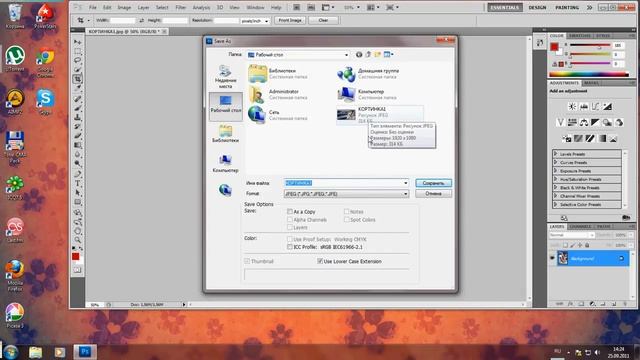Toggle Use Lower Case Extension checkbox
640x360 pixels.
320,261
